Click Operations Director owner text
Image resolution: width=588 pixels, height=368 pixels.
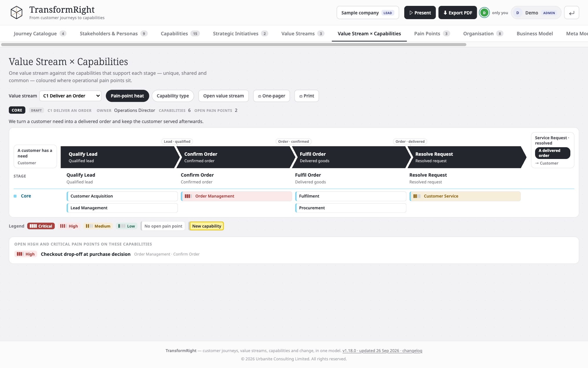point(134,110)
